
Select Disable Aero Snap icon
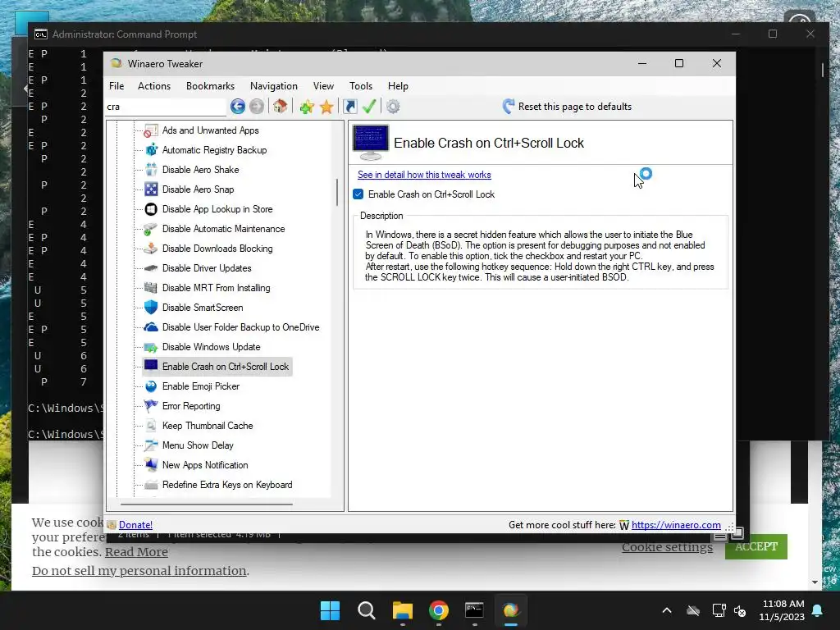[x=151, y=189]
